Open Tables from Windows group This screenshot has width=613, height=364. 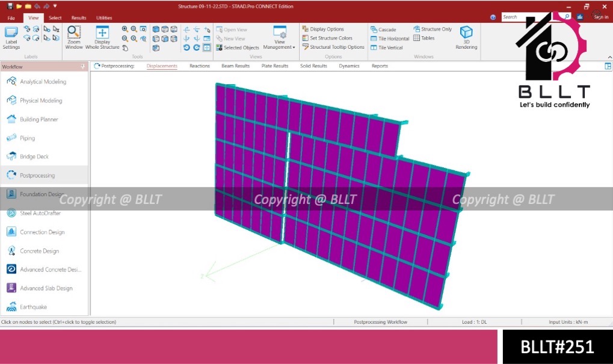[x=424, y=38]
